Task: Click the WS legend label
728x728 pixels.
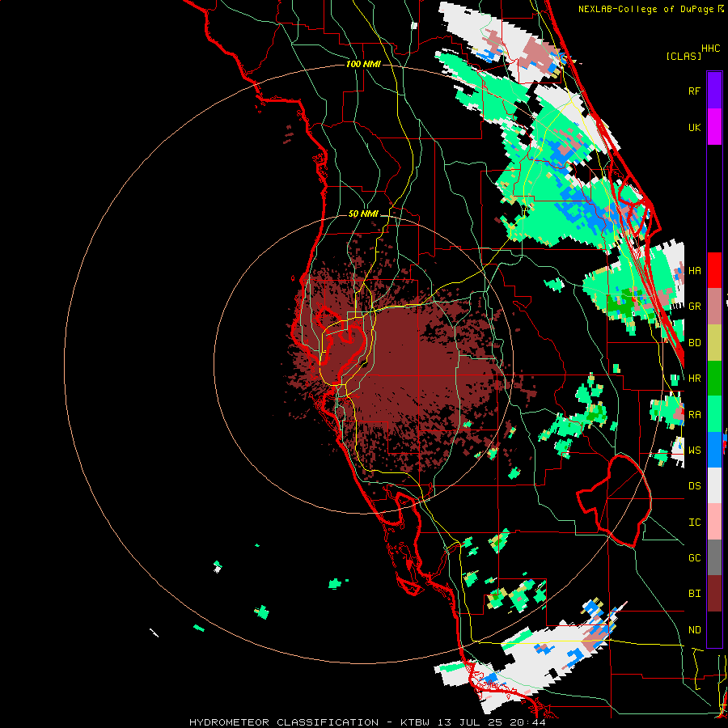Action: click(x=694, y=451)
